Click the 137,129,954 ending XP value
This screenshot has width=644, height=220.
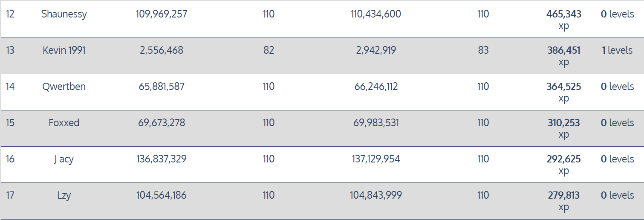point(376,159)
